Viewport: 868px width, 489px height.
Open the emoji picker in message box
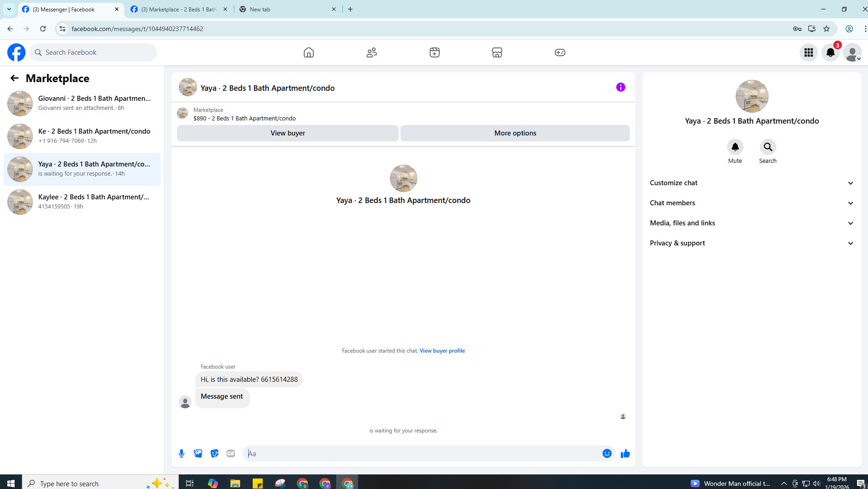click(607, 453)
